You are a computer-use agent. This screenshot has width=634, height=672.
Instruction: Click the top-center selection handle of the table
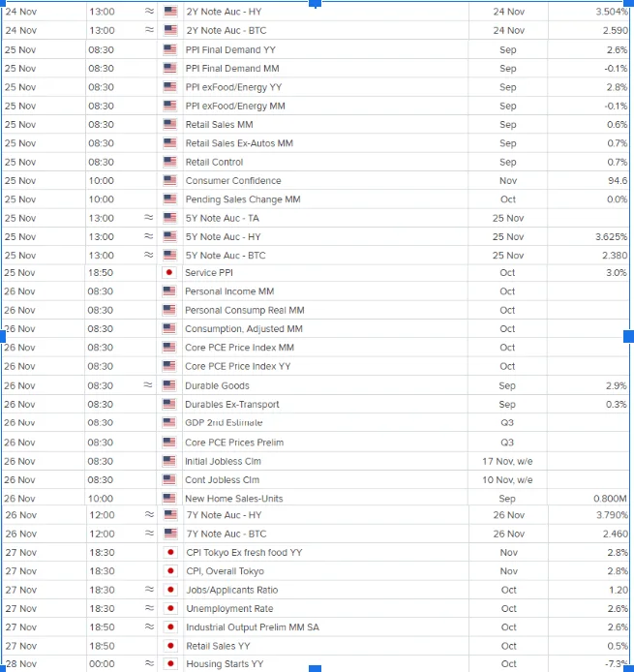click(x=315, y=4)
